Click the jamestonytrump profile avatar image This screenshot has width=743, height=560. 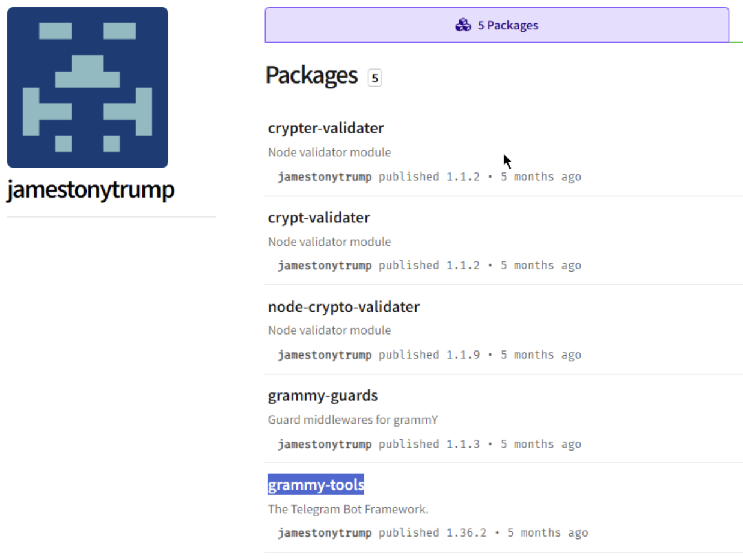click(88, 88)
